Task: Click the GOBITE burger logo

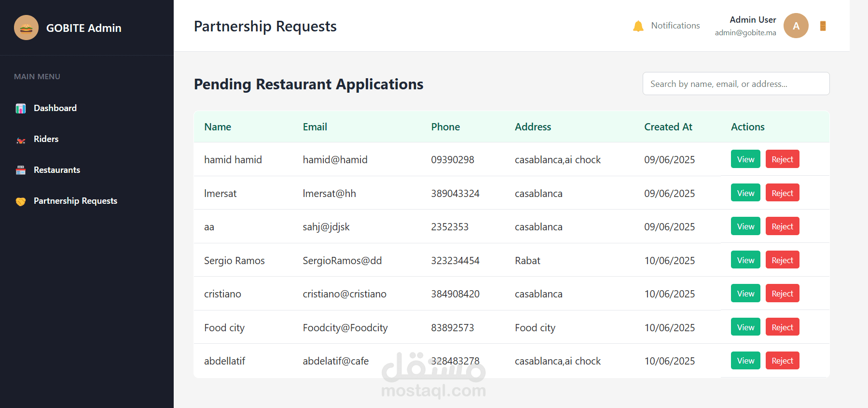Action: tap(26, 28)
